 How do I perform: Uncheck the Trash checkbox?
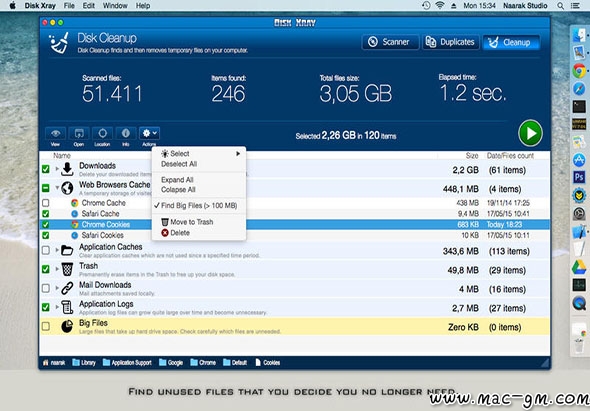coord(46,269)
